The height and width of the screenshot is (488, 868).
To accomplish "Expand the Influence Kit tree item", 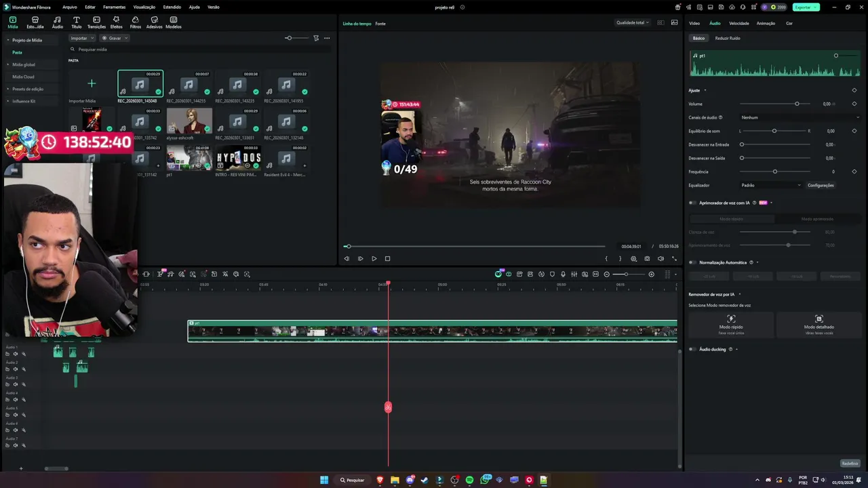I will click(8, 101).
